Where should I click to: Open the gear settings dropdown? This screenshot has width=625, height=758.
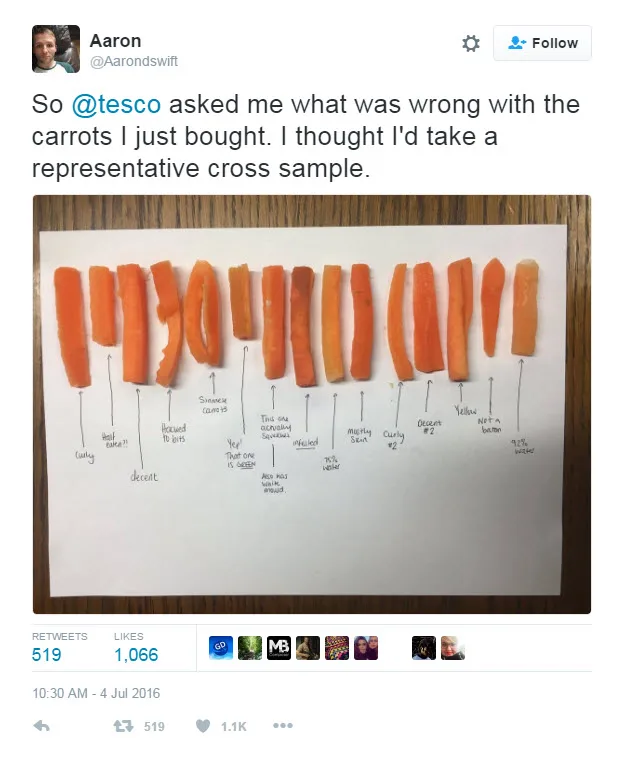(471, 44)
